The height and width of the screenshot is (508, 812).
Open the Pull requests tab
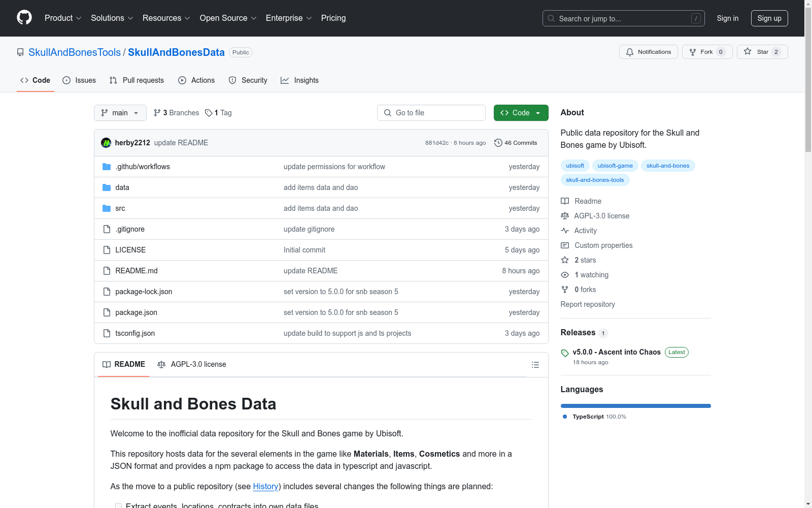coord(137,80)
